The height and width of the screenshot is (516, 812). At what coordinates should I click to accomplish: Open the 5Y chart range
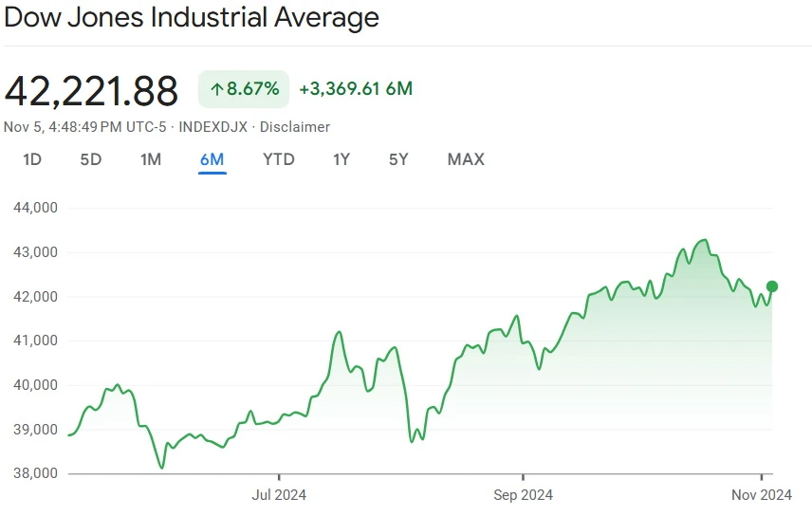pyautogui.click(x=398, y=159)
